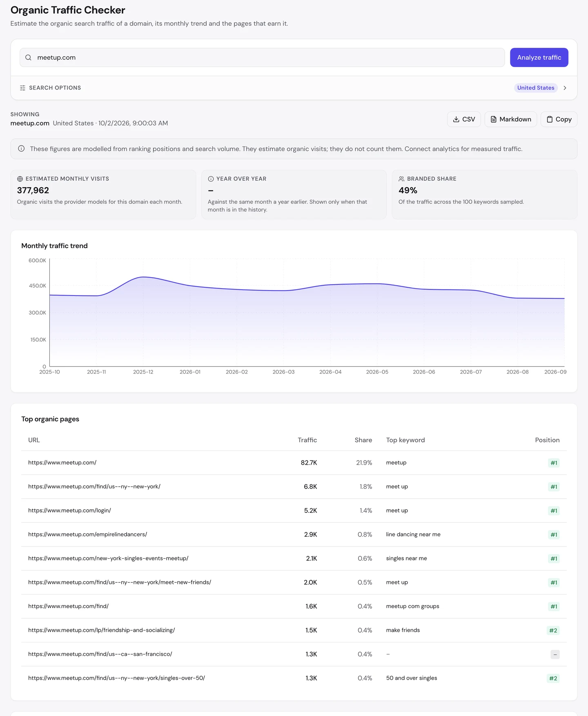This screenshot has width=588, height=716.
Task: Click the Traffic column header
Action: 307,440
